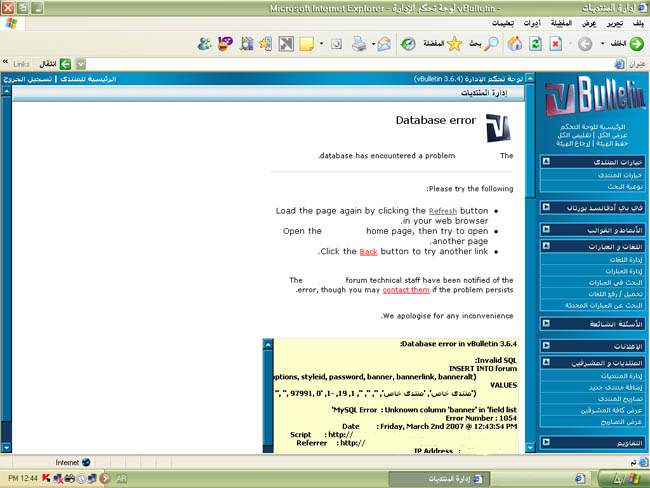Click the Messenger people icon in toolbar
Viewport: 650px width, 488px height.
[204, 44]
